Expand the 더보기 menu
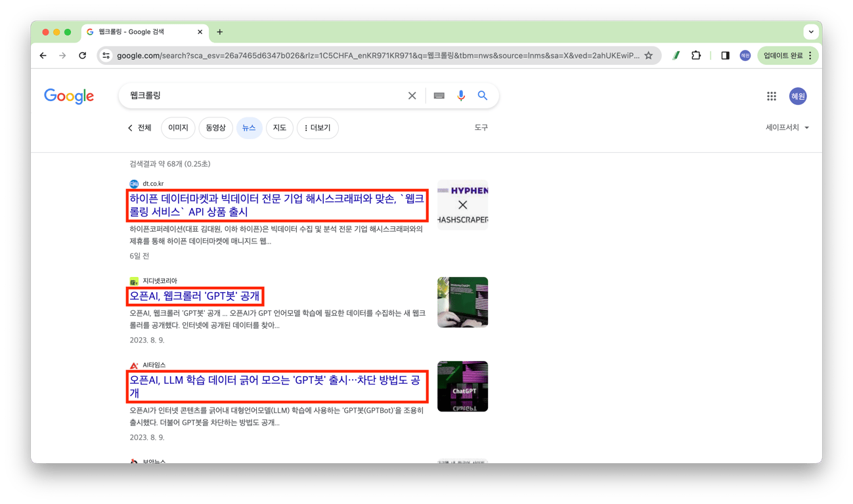853x504 pixels. click(x=318, y=128)
